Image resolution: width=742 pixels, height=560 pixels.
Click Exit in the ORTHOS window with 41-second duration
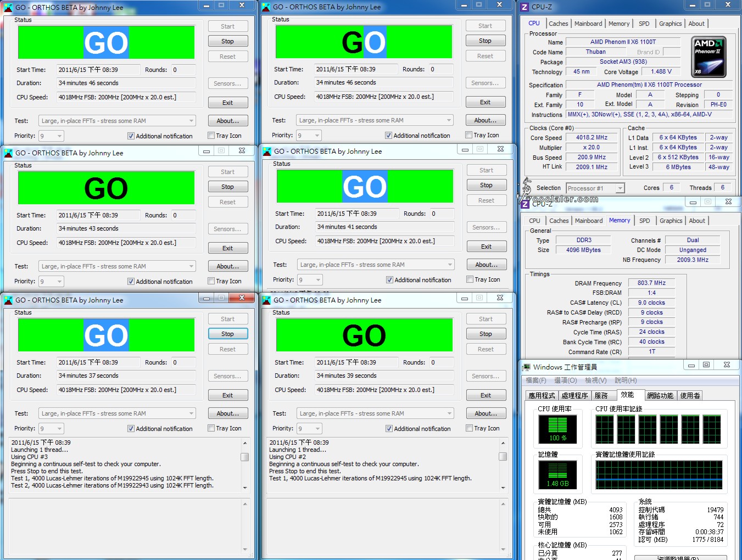point(487,247)
